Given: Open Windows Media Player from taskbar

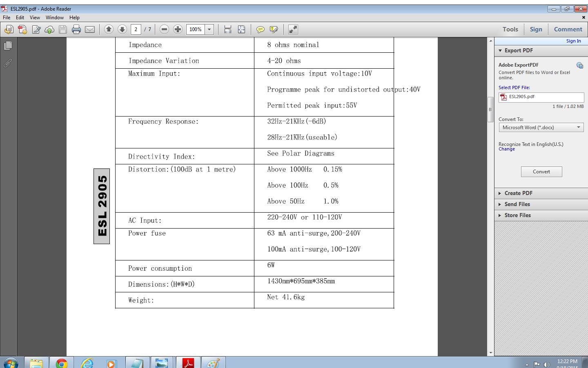Looking at the screenshot, I should [x=111, y=363].
